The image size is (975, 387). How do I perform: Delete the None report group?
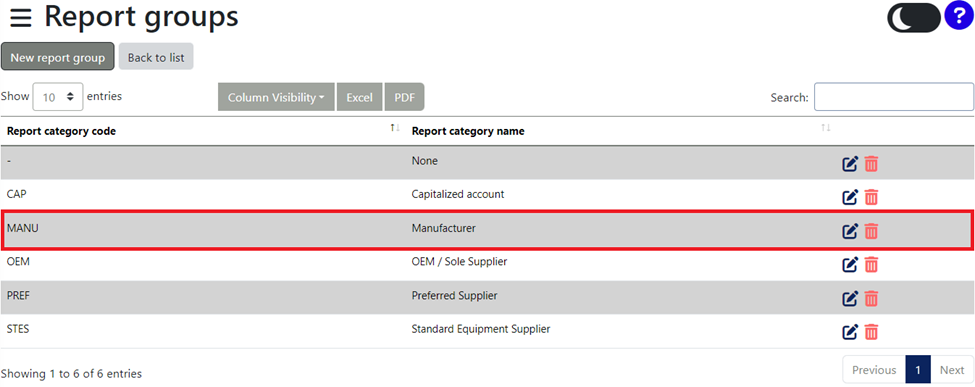tap(871, 164)
